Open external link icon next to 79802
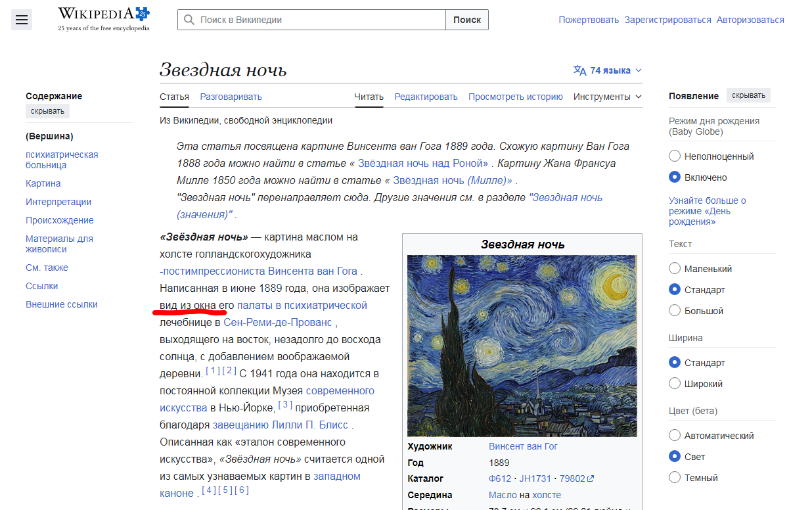The height and width of the screenshot is (510, 812). 590,478
